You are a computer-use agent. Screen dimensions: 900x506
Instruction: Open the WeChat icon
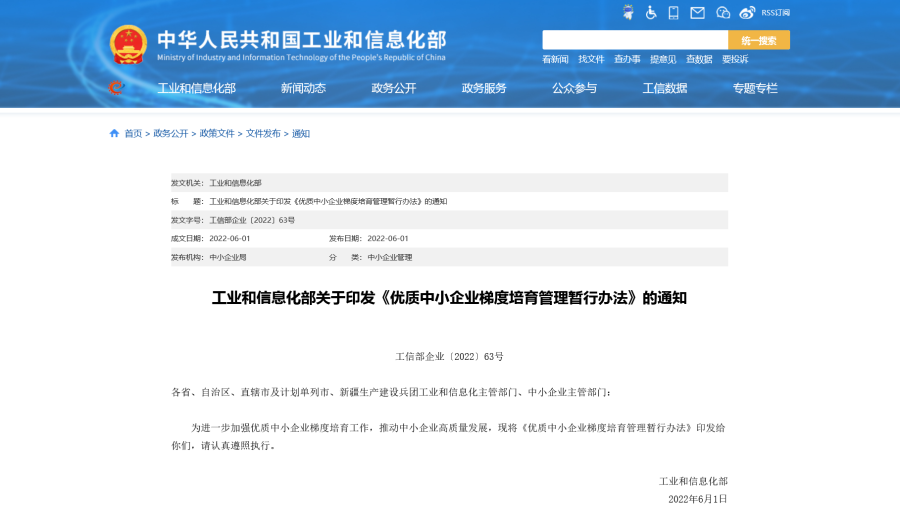[723, 13]
